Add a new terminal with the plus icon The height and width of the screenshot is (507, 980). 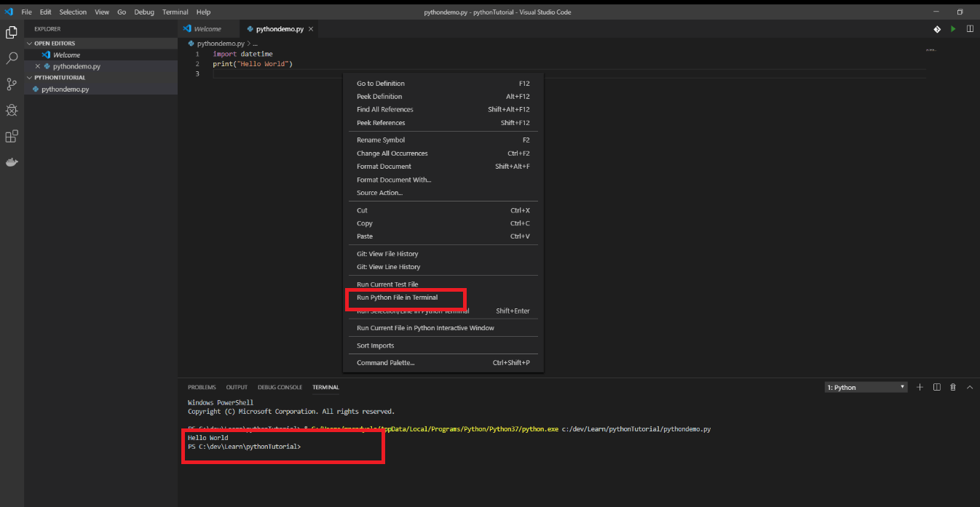920,387
